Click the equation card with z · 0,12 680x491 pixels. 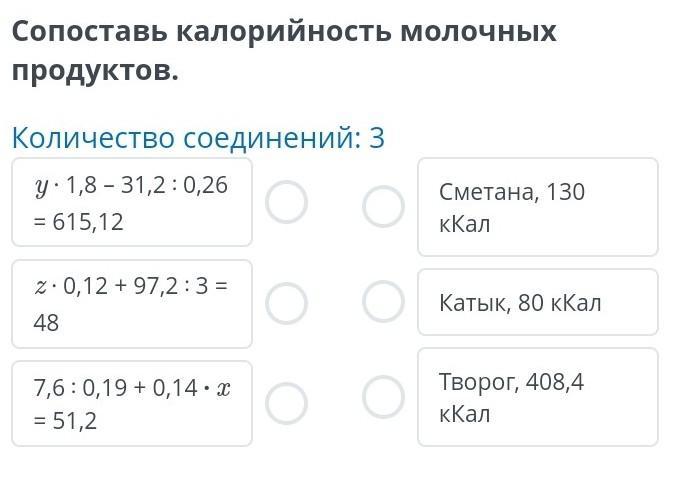[x=132, y=304]
